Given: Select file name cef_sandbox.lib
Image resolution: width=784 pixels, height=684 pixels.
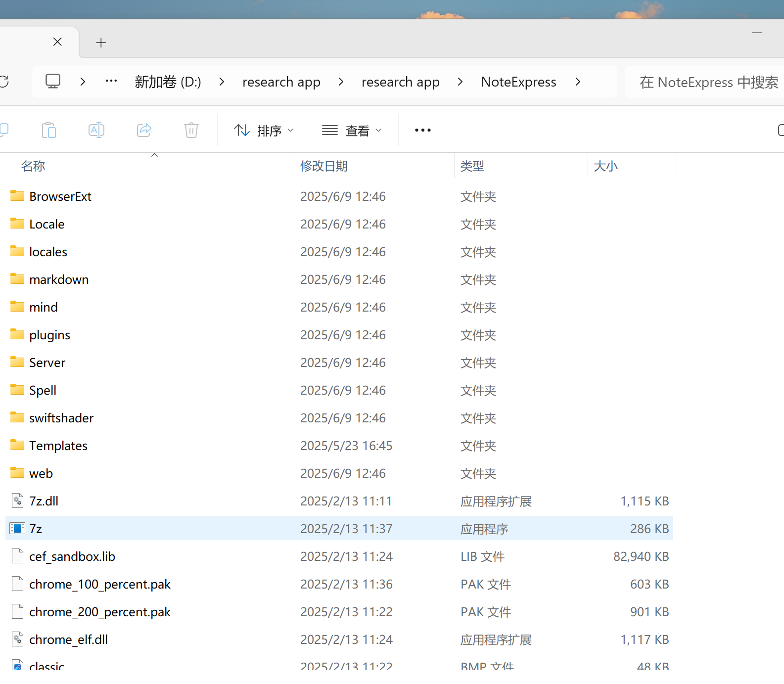Looking at the screenshot, I should [72, 556].
